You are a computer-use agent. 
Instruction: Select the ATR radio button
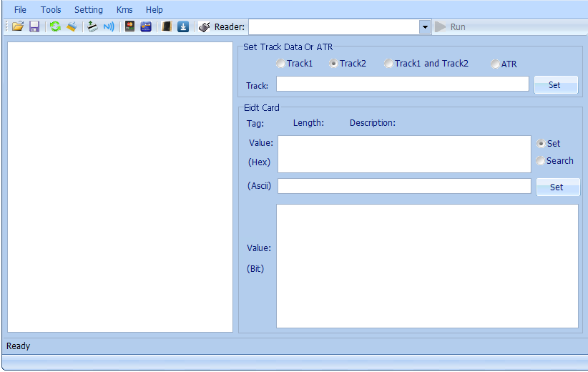tap(495, 64)
